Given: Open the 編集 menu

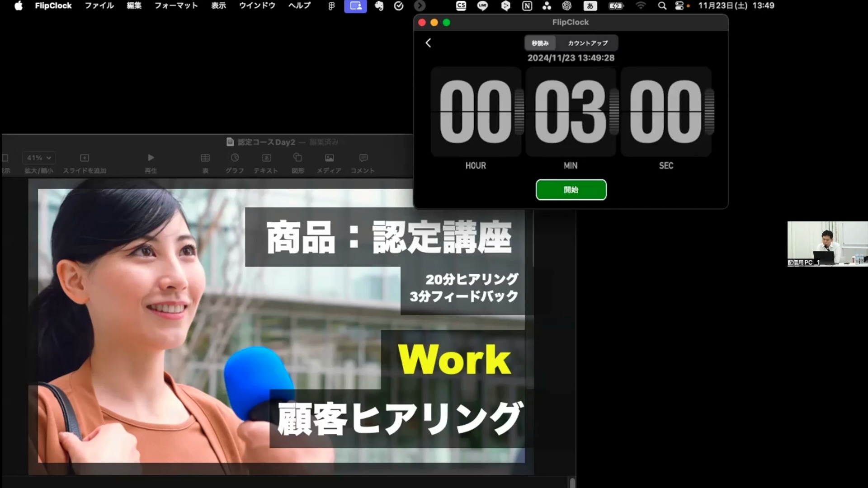Looking at the screenshot, I should click(134, 6).
